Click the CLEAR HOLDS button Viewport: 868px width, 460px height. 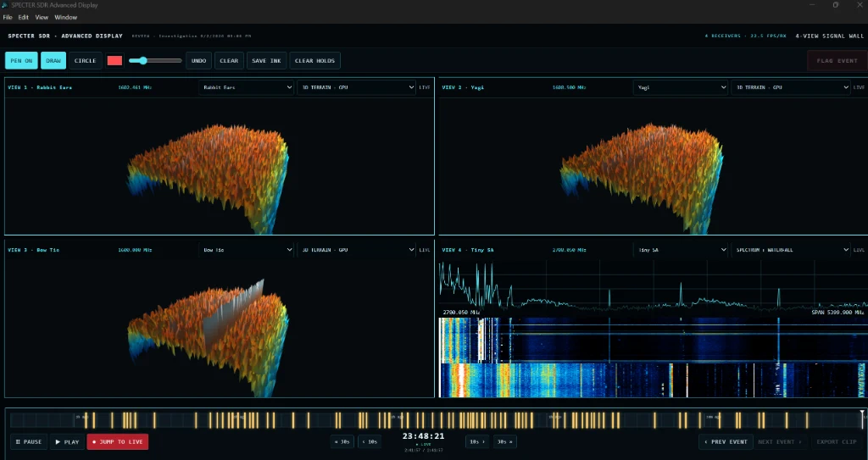pos(314,61)
